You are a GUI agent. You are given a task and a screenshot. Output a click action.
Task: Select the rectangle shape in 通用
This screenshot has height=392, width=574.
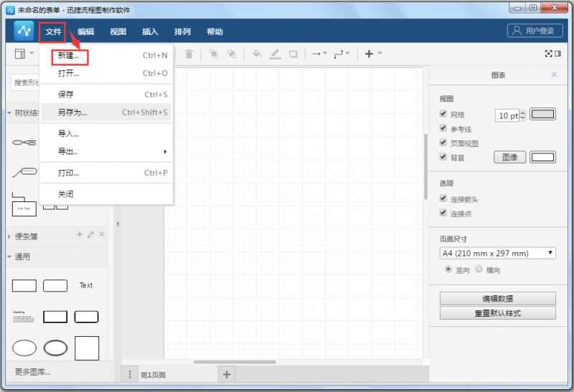point(24,286)
